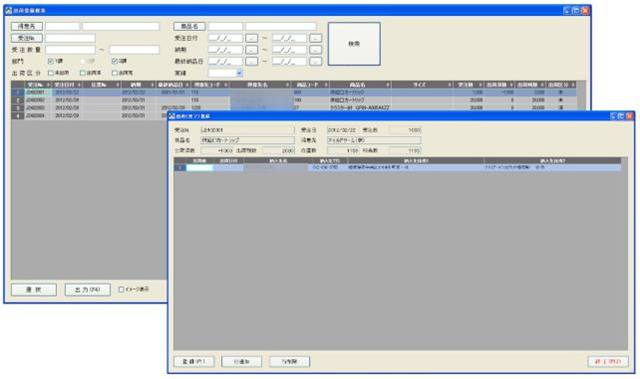Click the customer code field beside 得意先 button
Image resolution: width=640 pixels, height=379 pixels.
click(x=62, y=27)
